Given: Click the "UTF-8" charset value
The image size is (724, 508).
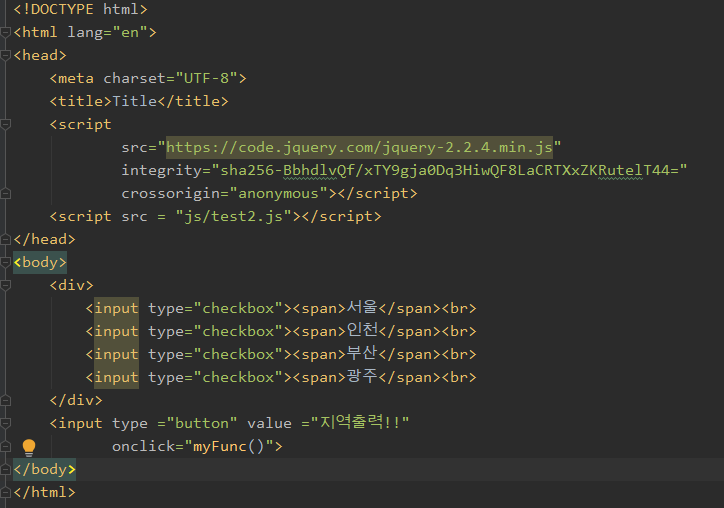Looking at the screenshot, I should [206, 79].
